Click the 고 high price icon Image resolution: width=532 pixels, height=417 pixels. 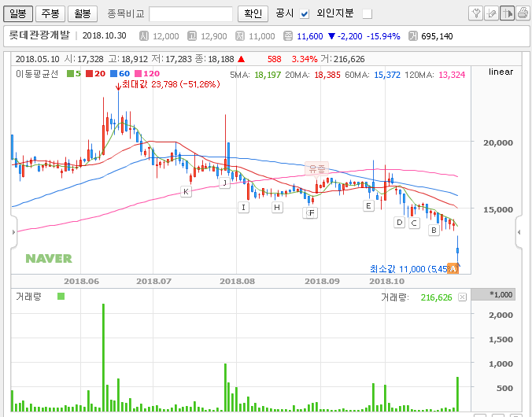(192, 36)
